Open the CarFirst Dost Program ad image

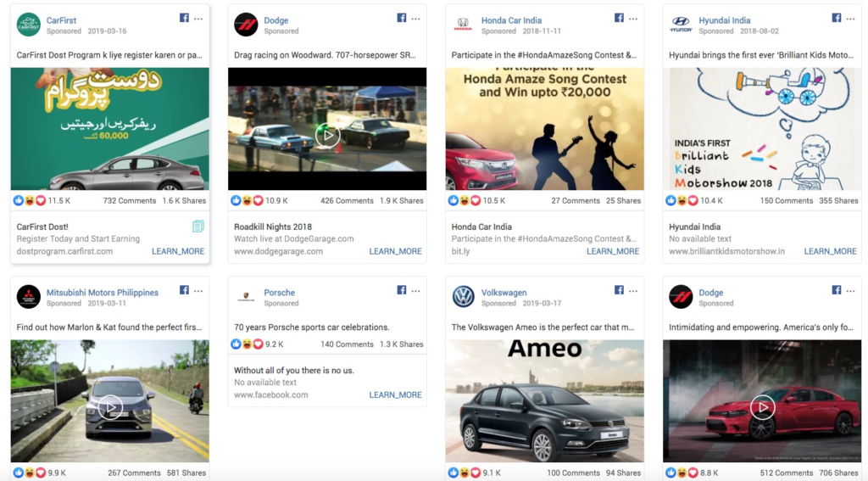tap(109, 129)
